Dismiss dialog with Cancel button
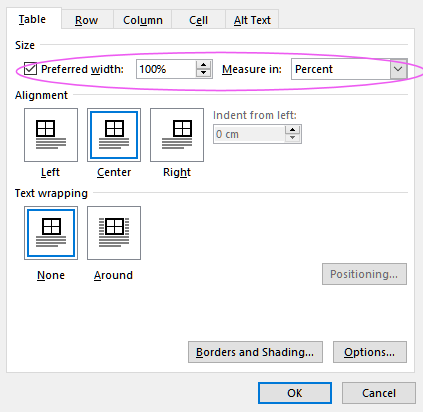Screen dimensions: 423x412 click(x=379, y=393)
